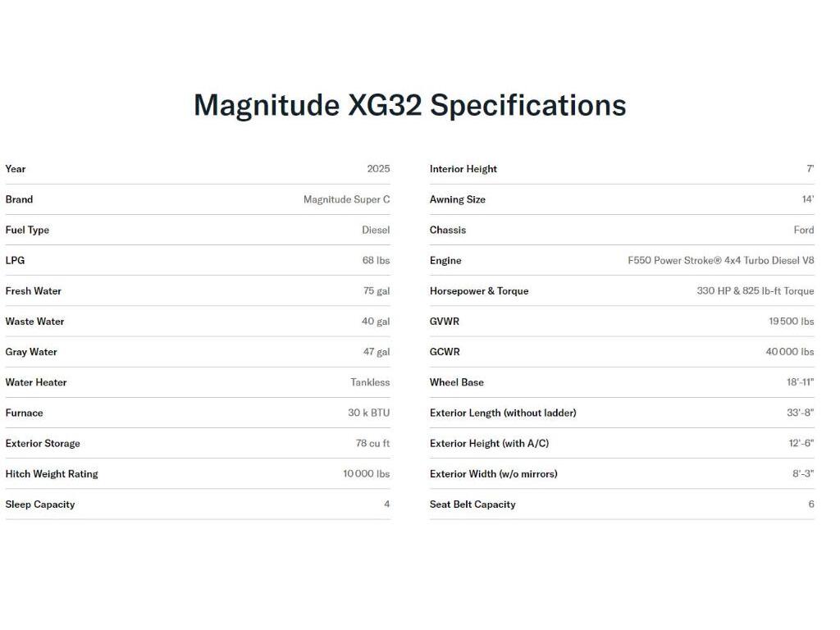The image size is (840, 630).
Task: Select the Fuel Type label
Action: (x=27, y=230)
